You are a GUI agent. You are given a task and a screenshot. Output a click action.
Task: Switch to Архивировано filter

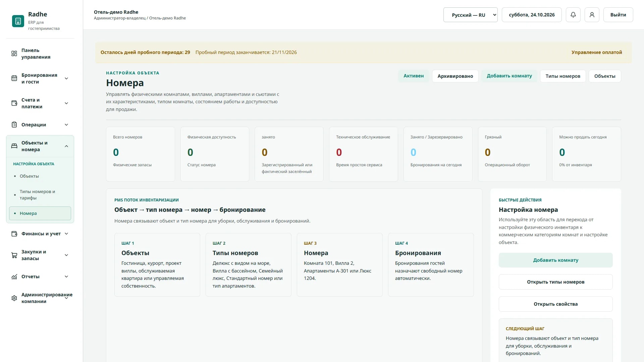[455, 76]
